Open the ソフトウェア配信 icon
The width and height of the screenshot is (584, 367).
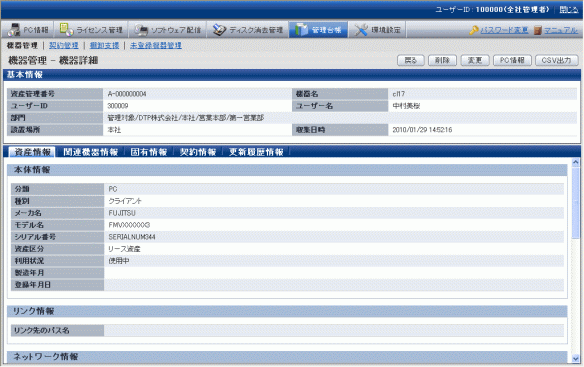click(141, 30)
